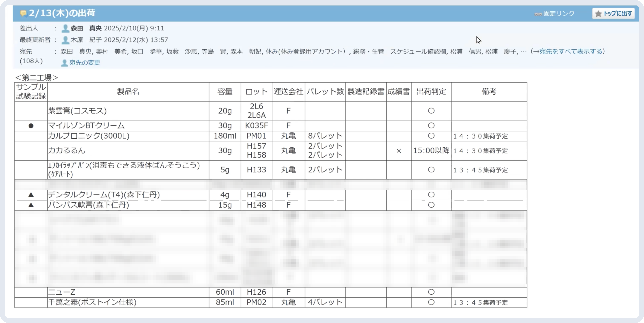Click lot number H133
The height and width of the screenshot is (323, 644).
[x=257, y=170]
